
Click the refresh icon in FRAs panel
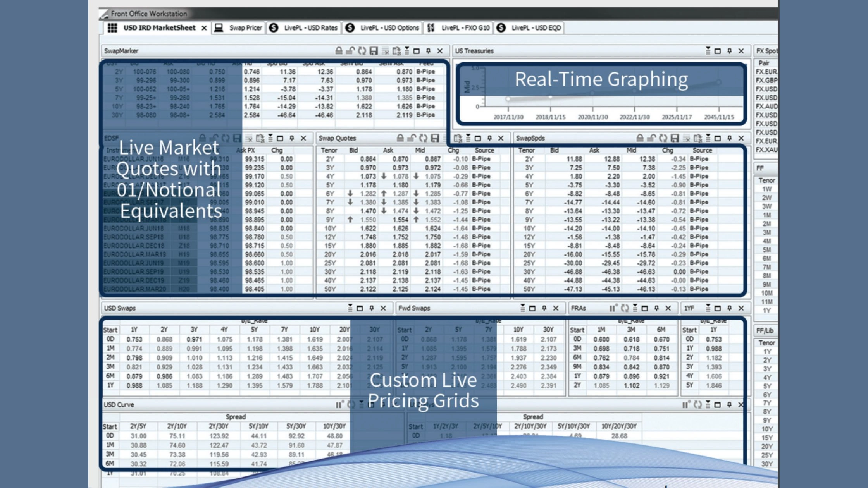point(624,308)
